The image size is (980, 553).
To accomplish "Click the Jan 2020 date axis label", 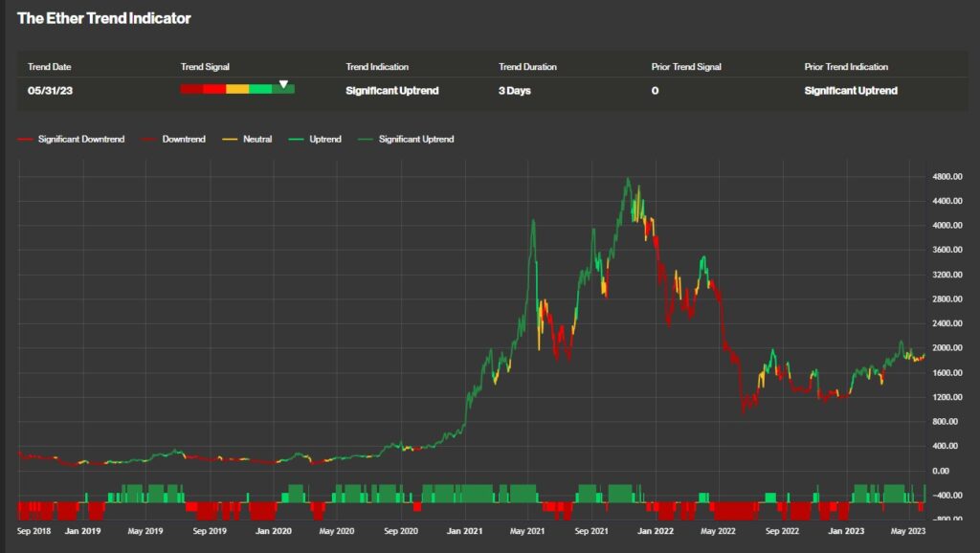I will (273, 531).
